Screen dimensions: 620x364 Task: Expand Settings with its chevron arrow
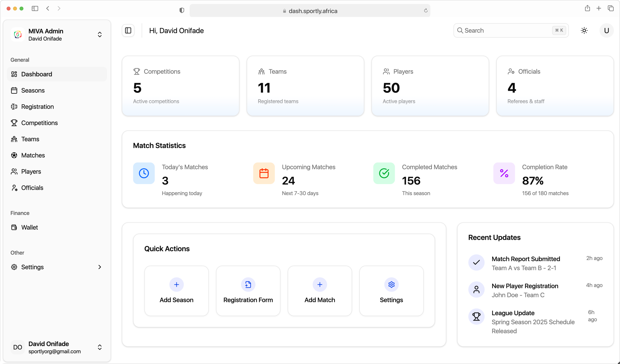point(99,267)
